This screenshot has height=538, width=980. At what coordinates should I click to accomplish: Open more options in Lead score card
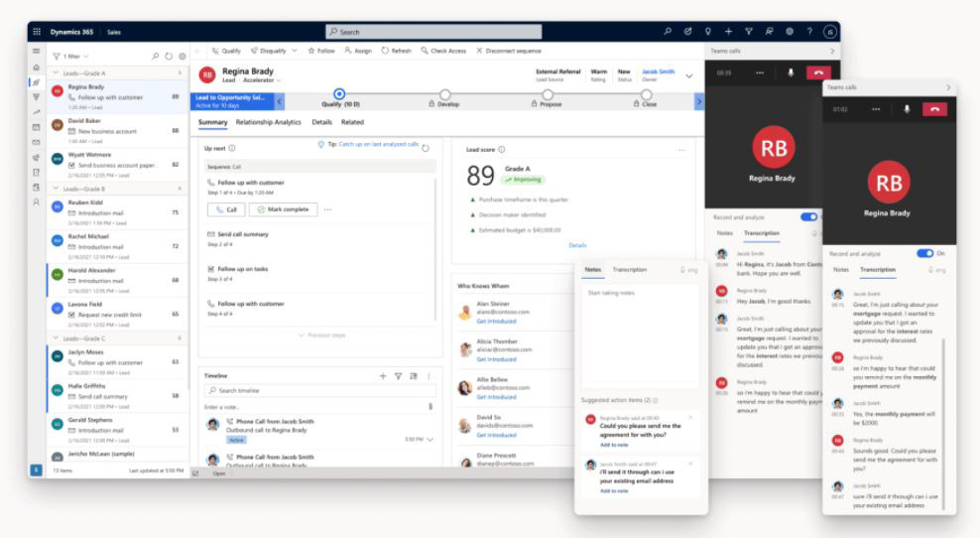[681, 150]
